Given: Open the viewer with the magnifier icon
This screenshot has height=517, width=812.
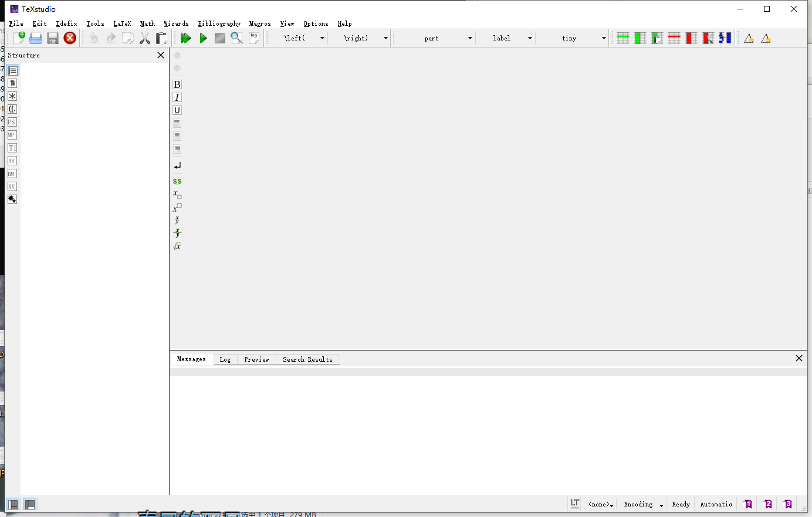Looking at the screenshot, I should pos(237,38).
